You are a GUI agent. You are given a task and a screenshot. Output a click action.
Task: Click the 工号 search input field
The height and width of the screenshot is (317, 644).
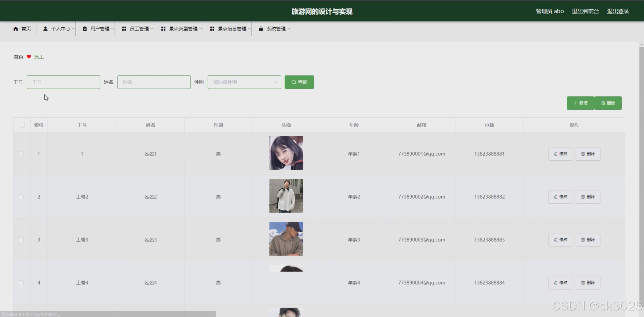coord(63,82)
